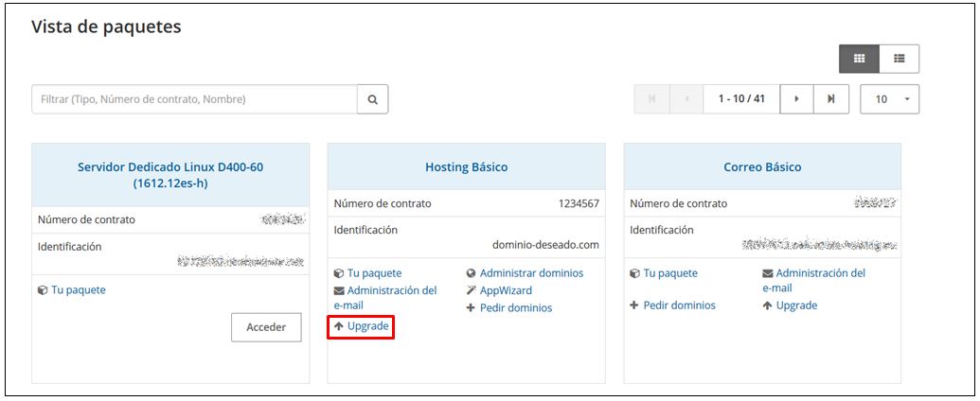Click plus icon beside Pedir dominios, Hosting Básico
The width and height of the screenshot is (980, 401).
(x=472, y=308)
